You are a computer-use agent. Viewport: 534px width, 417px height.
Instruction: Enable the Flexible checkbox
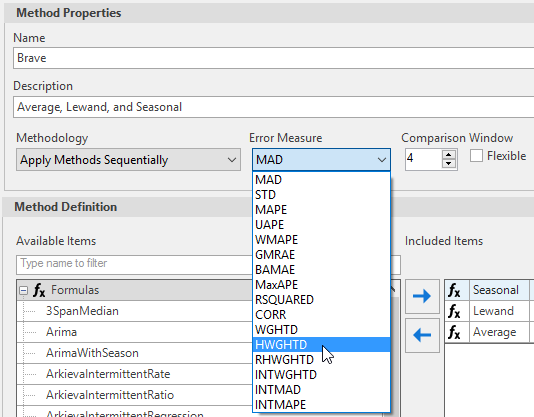[476, 156]
